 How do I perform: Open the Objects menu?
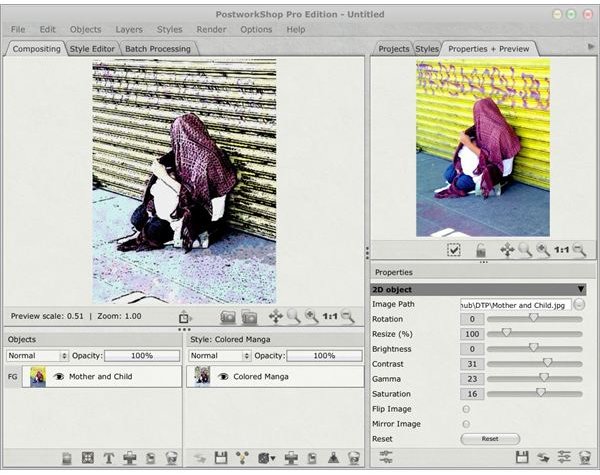(x=85, y=29)
